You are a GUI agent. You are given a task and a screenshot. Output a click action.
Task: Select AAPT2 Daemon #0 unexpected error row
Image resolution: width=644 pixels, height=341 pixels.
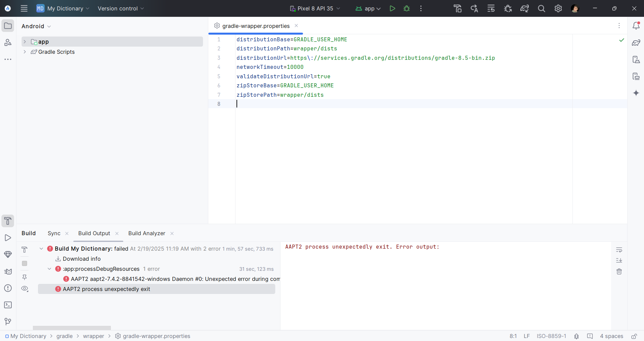click(171, 279)
